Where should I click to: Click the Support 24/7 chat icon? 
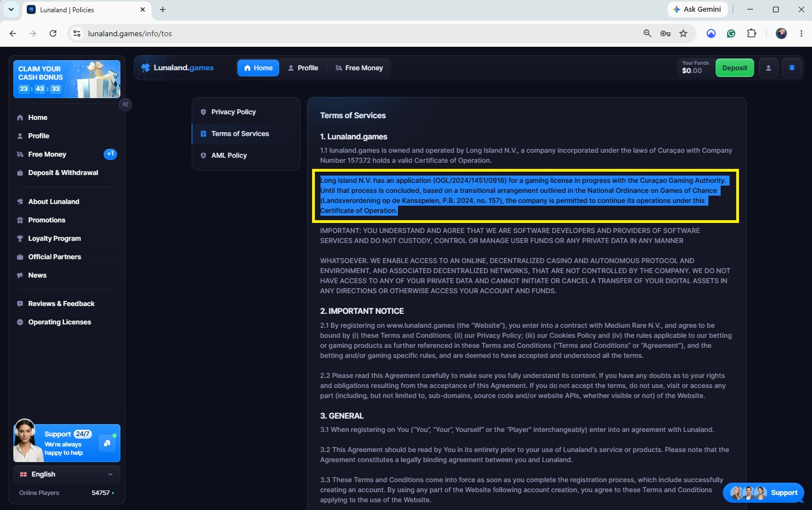click(x=106, y=443)
